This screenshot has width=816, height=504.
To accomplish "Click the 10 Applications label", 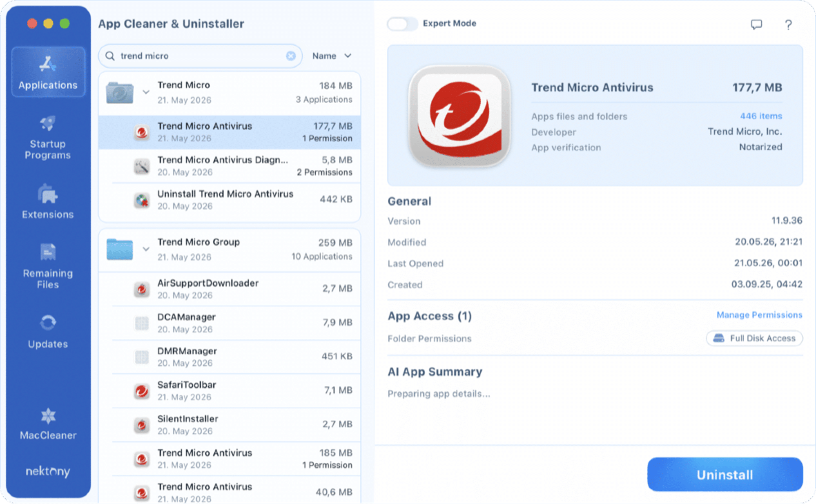I will coord(322,256).
